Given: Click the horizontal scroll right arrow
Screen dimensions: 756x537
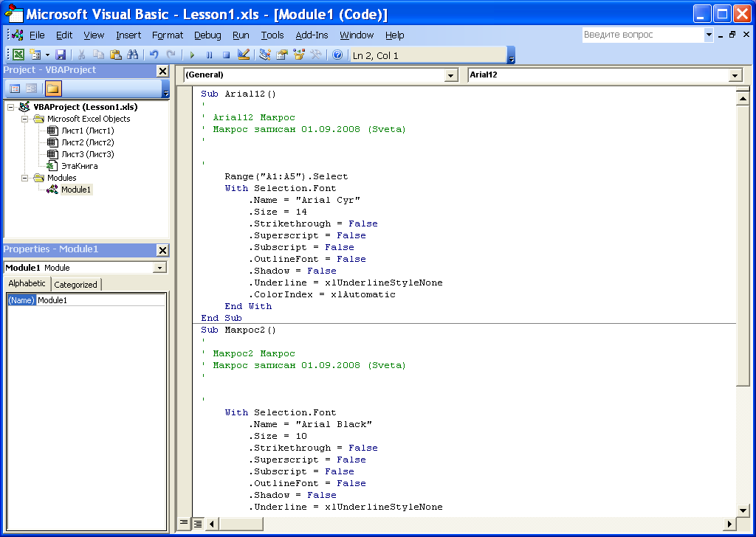Looking at the screenshot, I should point(729,524).
